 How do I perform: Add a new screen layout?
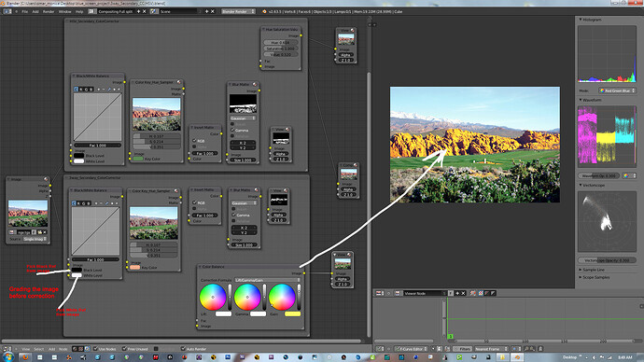(x=138, y=11)
